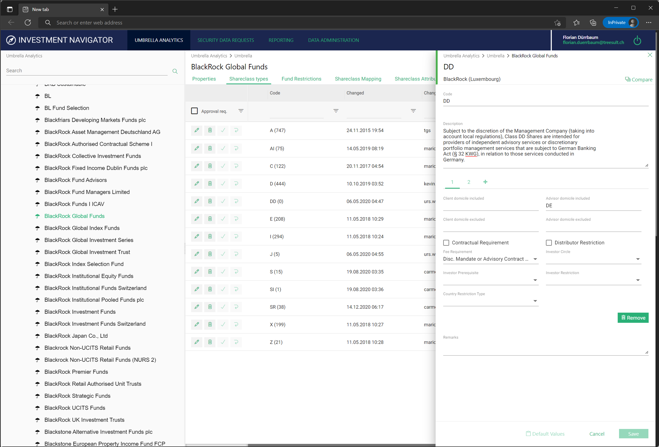The width and height of the screenshot is (659, 447).
Task: Click the Cancel button
Action: coord(597,434)
